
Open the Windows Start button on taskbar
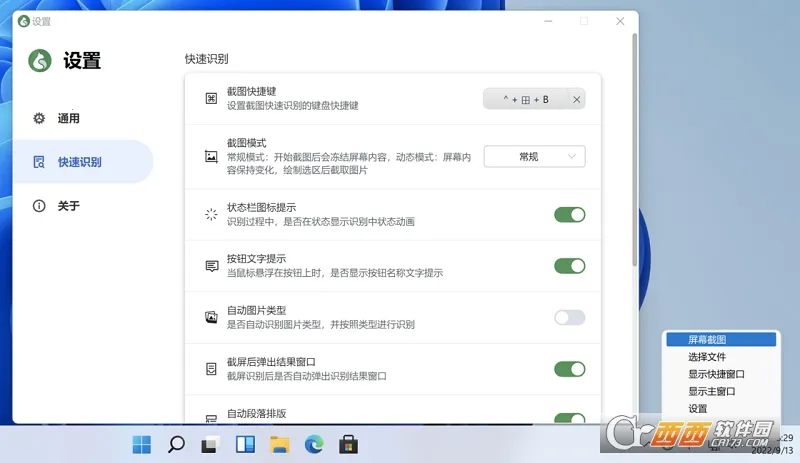(143, 444)
